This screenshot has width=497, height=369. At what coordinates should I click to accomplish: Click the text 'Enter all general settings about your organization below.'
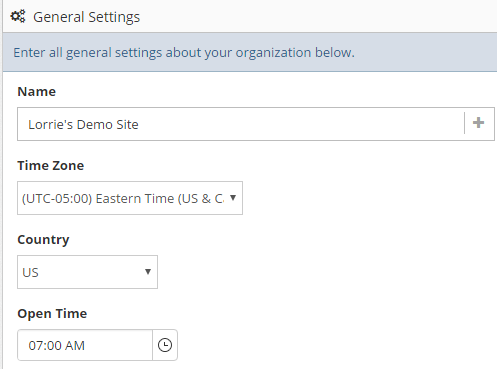tap(184, 53)
